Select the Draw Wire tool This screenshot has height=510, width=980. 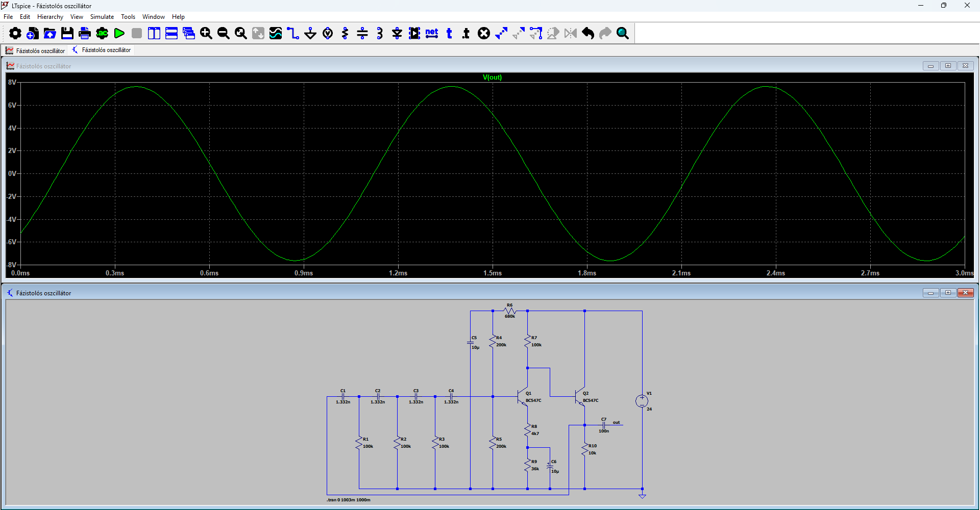pyautogui.click(x=293, y=34)
